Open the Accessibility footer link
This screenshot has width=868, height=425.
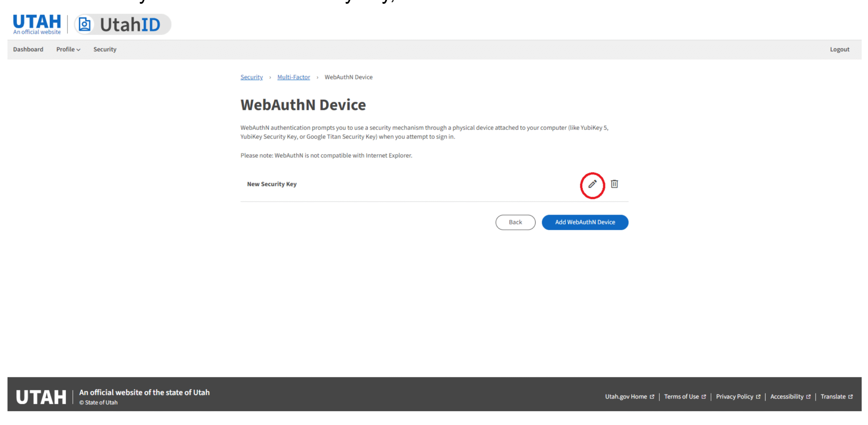click(x=787, y=397)
